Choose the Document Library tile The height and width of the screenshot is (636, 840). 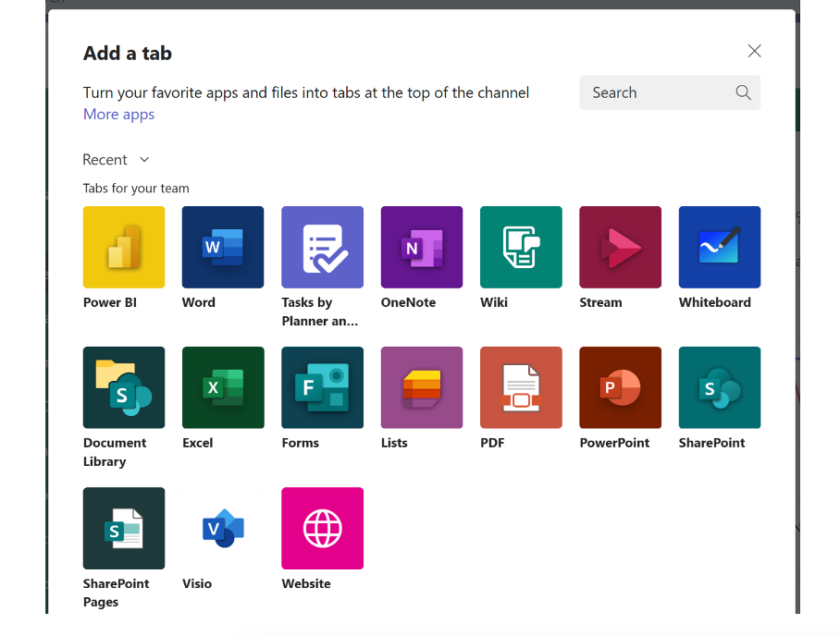coord(124,387)
